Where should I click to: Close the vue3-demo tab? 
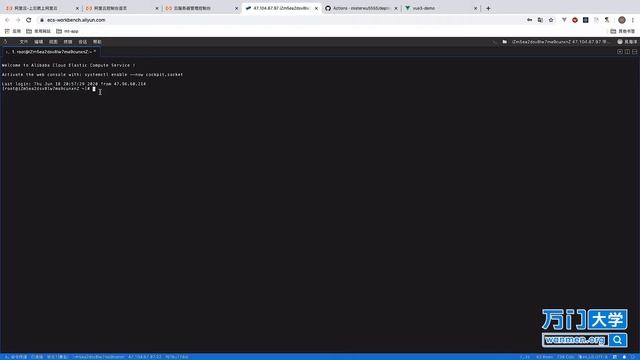coord(476,8)
